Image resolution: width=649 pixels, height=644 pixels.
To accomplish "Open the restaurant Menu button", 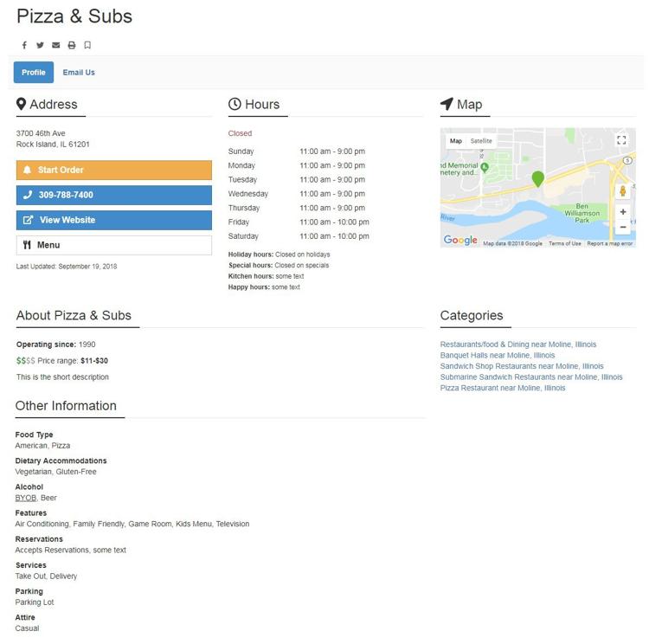I will pyautogui.click(x=114, y=245).
